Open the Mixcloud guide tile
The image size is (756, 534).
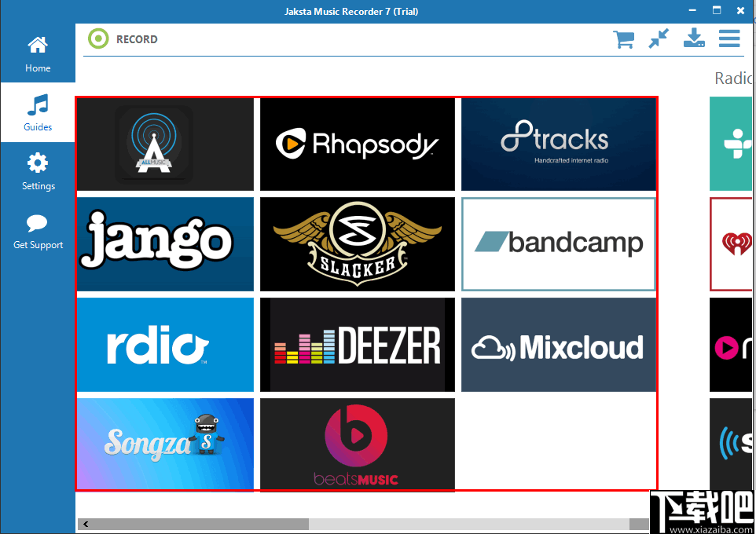pyautogui.click(x=558, y=345)
